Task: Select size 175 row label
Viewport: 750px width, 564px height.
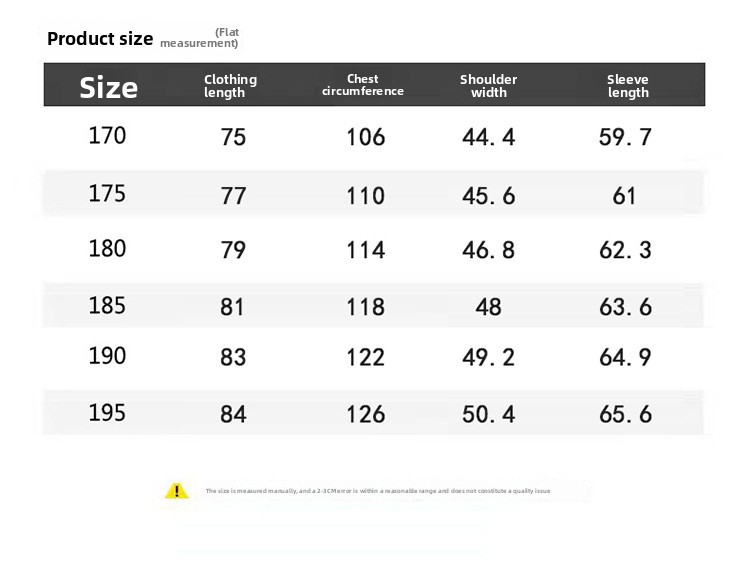Action: (108, 194)
